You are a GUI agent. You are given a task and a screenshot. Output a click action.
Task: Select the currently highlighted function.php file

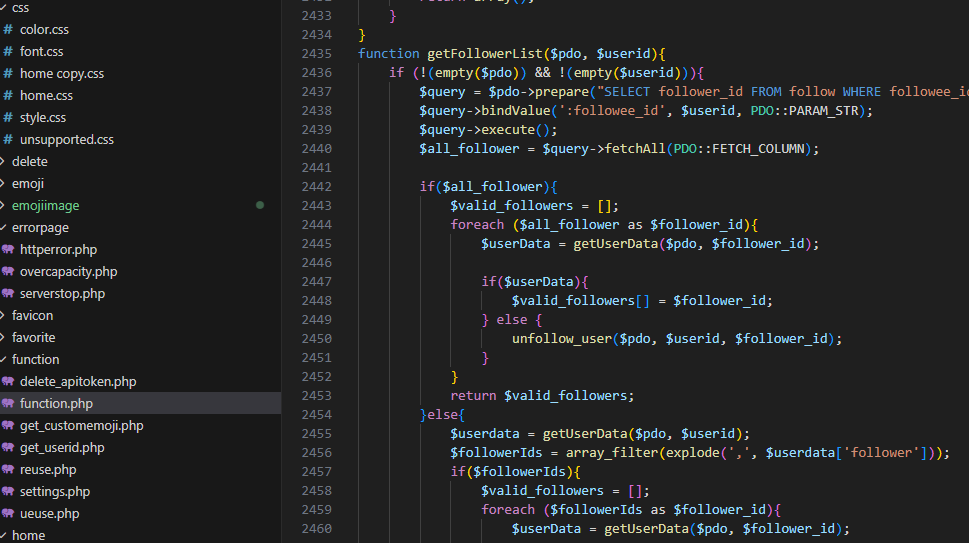pos(56,404)
